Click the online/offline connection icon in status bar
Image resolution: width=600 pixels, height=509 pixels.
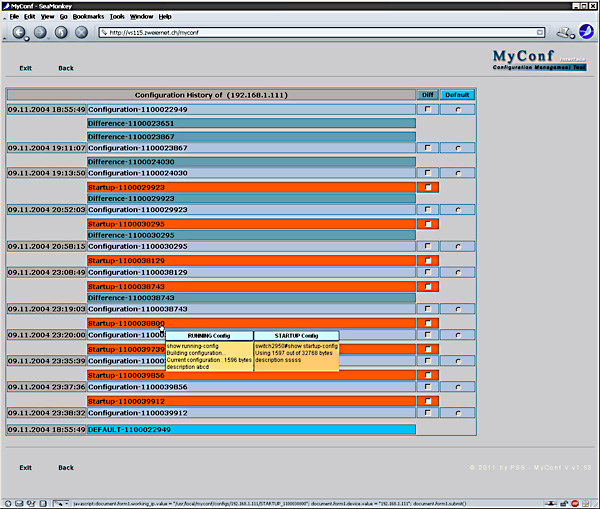tap(551, 503)
